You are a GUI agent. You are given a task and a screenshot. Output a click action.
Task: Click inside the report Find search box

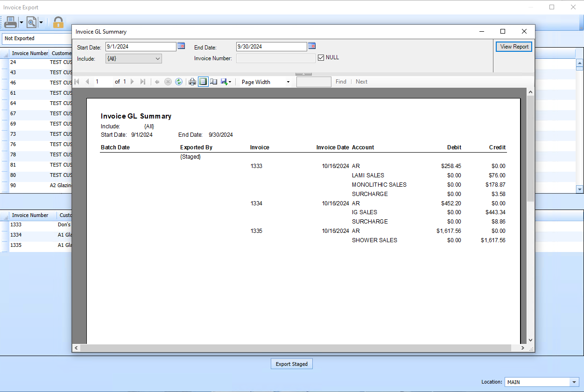(x=313, y=82)
